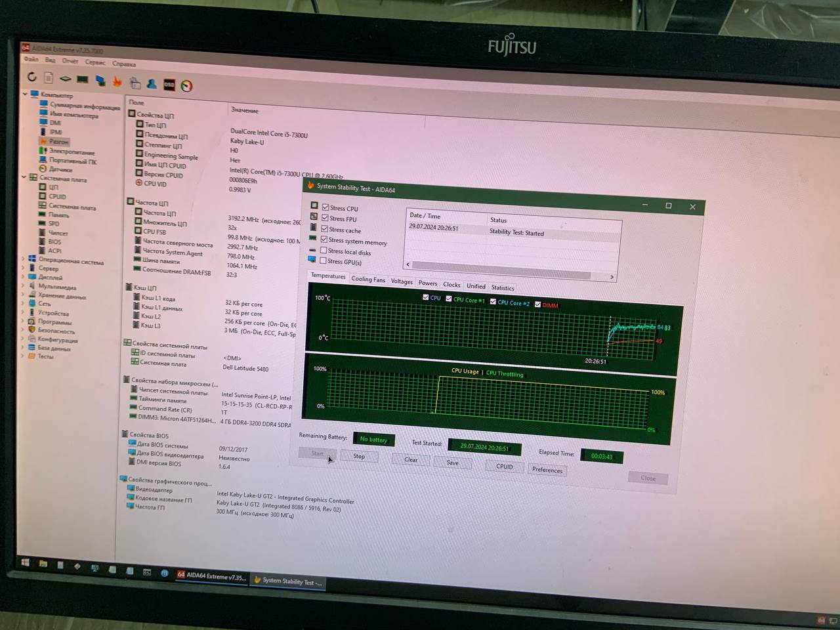Enable the Stress local disks checkbox

pyautogui.click(x=324, y=251)
